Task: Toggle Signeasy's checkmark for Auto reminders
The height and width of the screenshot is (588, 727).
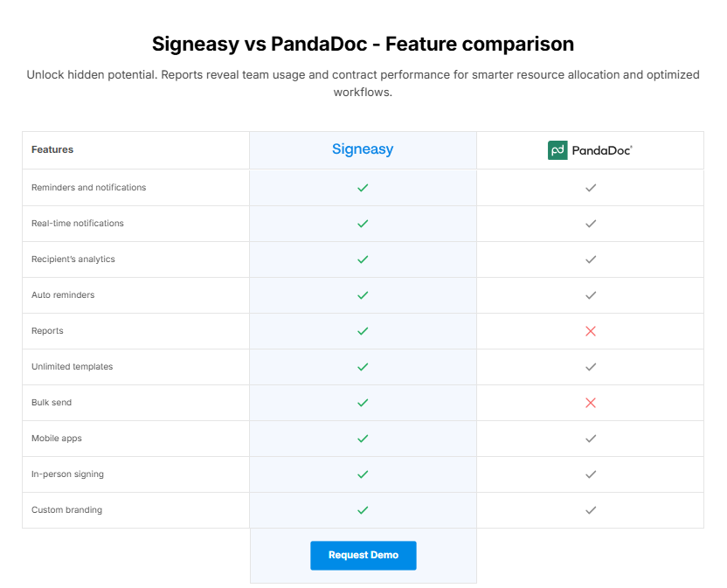Action: (x=363, y=294)
